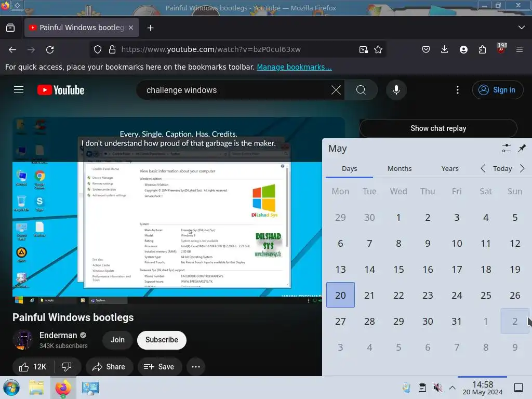Viewport: 532px width, 399px height.
Task: Open the Enderman channel name link
Action: (x=58, y=335)
